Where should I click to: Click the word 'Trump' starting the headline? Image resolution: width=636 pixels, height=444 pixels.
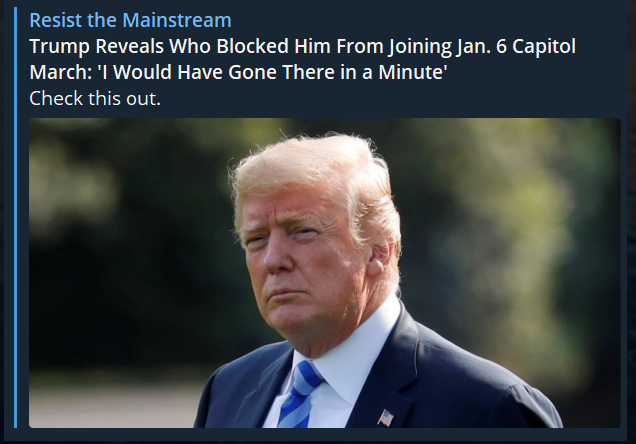59,46
